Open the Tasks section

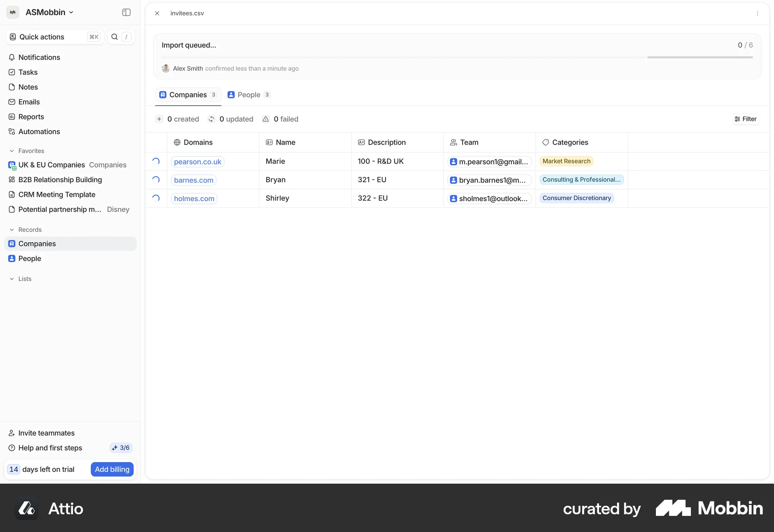pyautogui.click(x=27, y=72)
